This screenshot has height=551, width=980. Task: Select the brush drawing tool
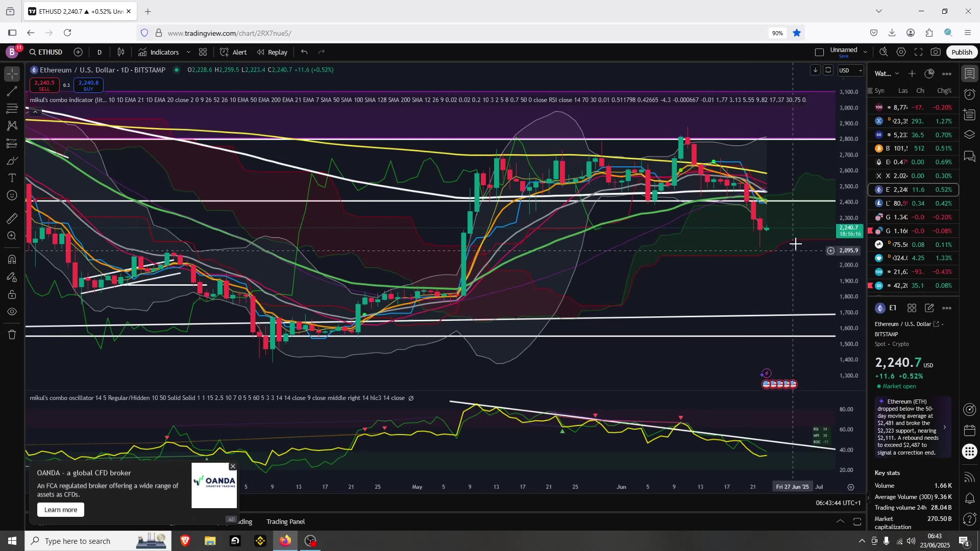tap(12, 161)
